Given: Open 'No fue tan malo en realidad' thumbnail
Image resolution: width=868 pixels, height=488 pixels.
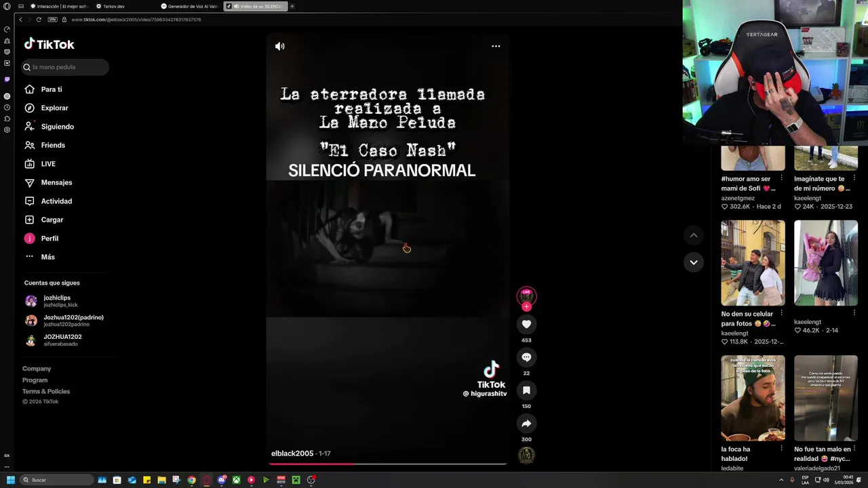Looking at the screenshot, I should [826, 398].
